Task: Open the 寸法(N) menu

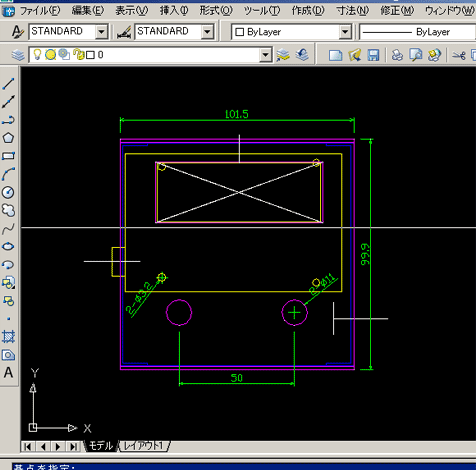Action: coord(352,11)
